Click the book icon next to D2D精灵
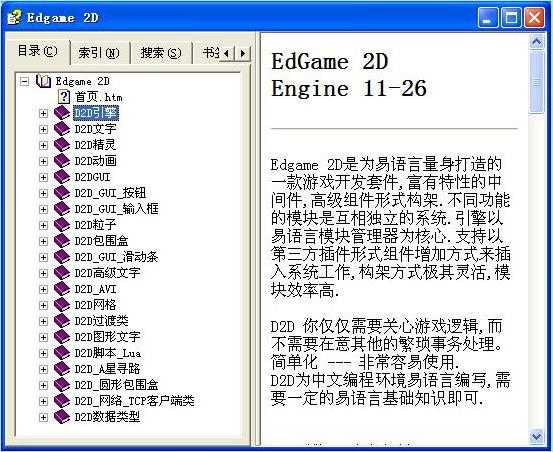This screenshot has width=553, height=452. click(62, 145)
